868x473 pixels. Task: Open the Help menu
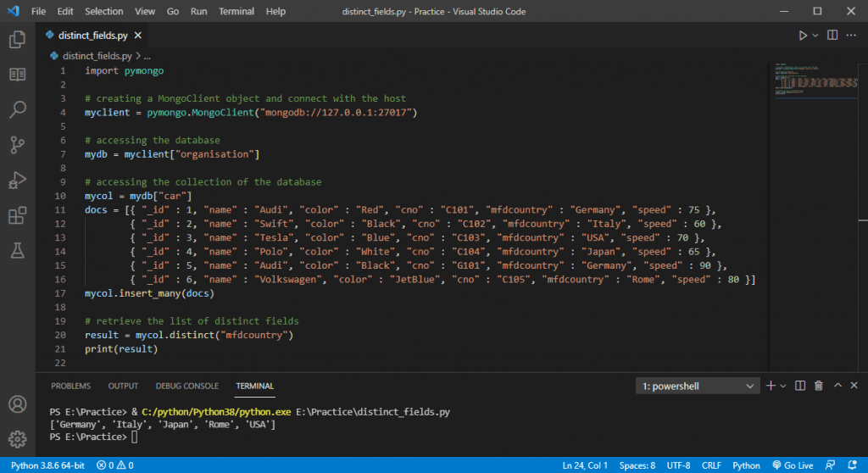pos(275,11)
